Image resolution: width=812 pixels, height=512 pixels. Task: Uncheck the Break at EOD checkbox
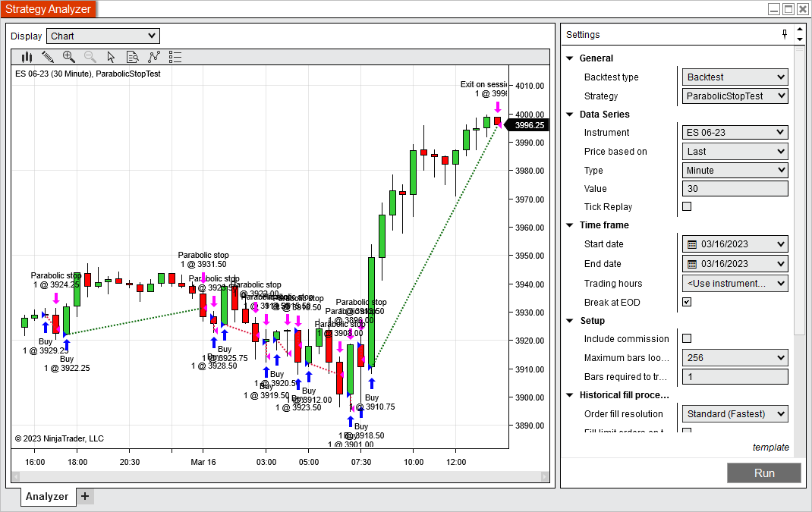687,302
